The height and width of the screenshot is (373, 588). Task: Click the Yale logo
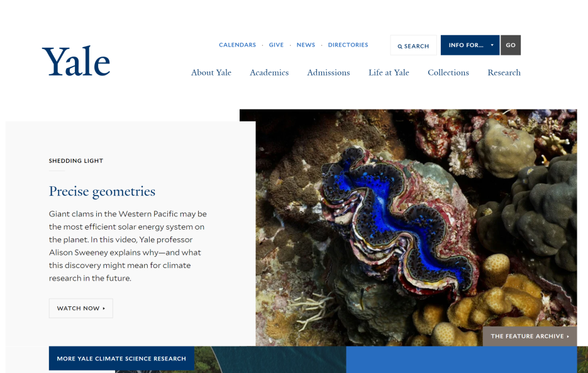click(x=76, y=61)
